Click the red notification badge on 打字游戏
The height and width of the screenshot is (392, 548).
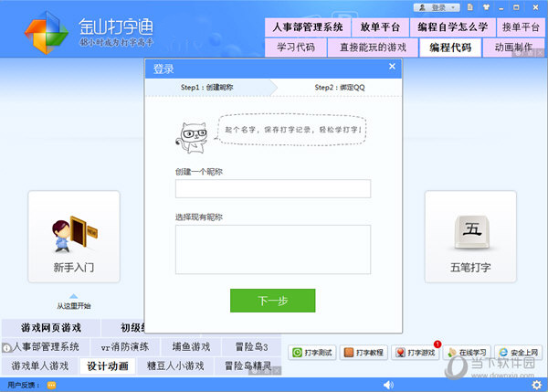tap(437, 344)
